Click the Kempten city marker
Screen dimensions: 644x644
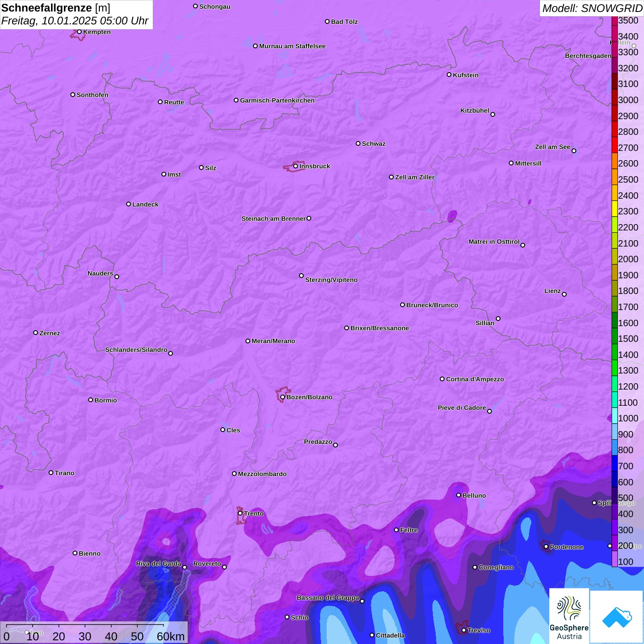79,32
